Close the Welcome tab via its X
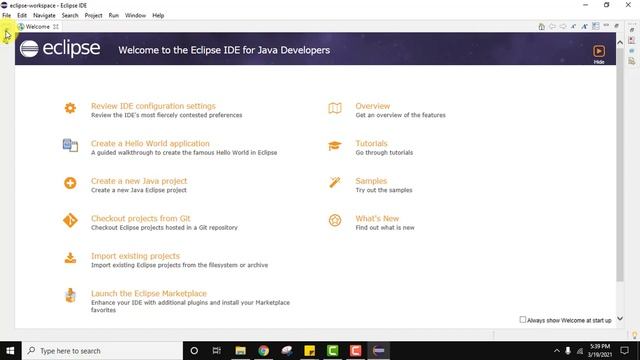The image size is (640, 360). tap(56, 27)
